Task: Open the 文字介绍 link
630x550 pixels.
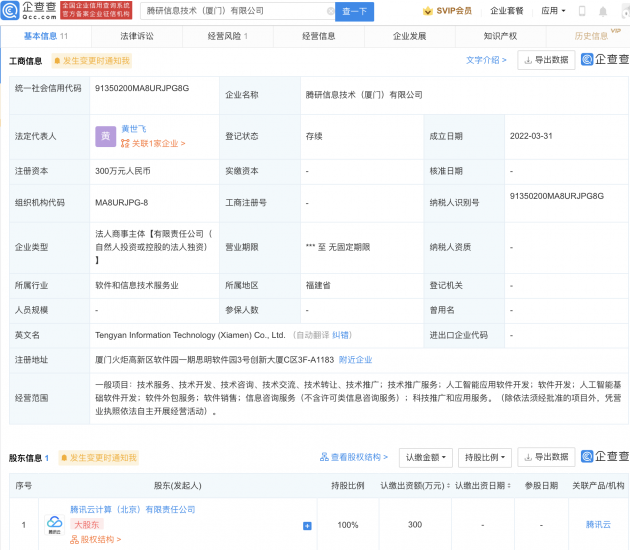Action: 486,60
